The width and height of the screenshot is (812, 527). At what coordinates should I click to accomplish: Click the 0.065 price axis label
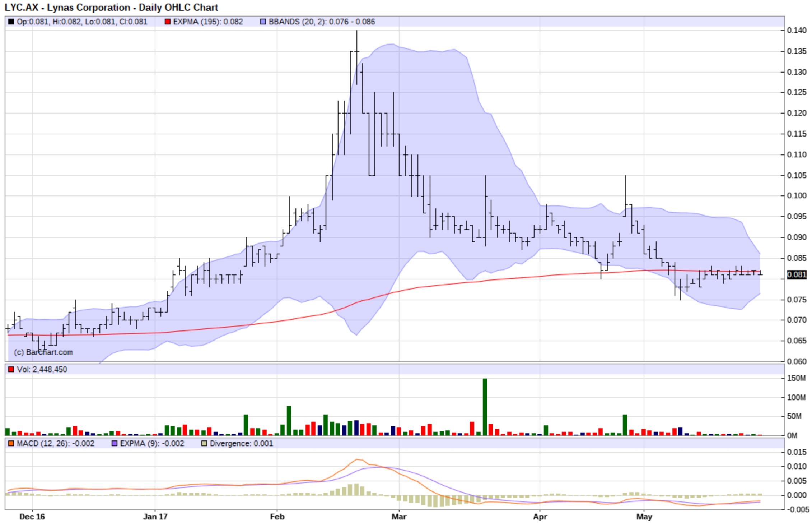click(x=797, y=341)
